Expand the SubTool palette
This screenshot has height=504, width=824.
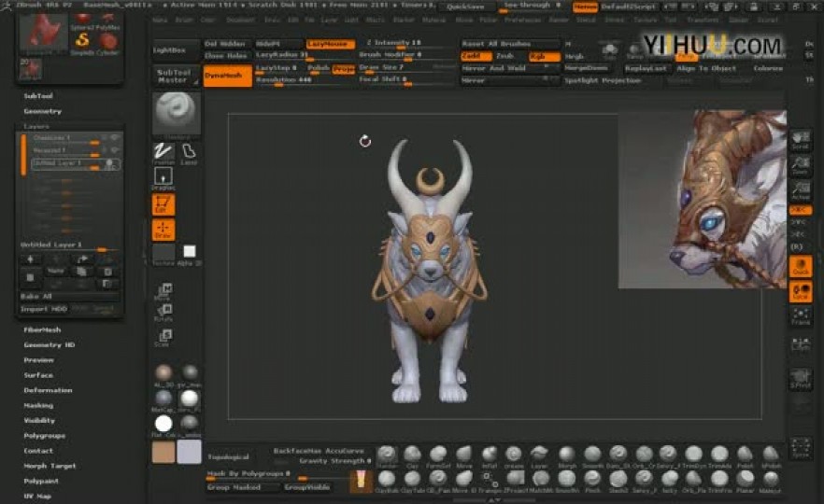37,96
